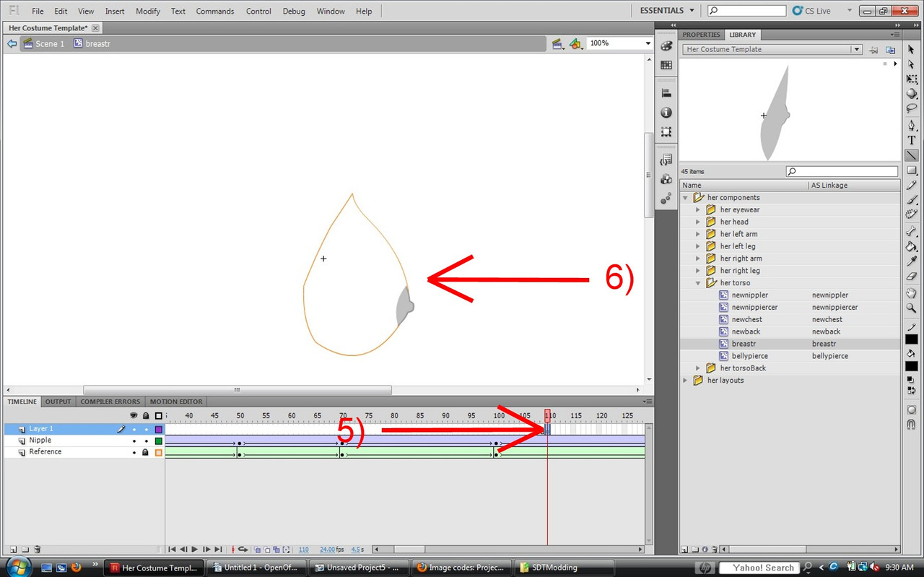The image size is (924, 577).
Task: Click Scene 1 in the breadcrumb
Action: (50, 44)
